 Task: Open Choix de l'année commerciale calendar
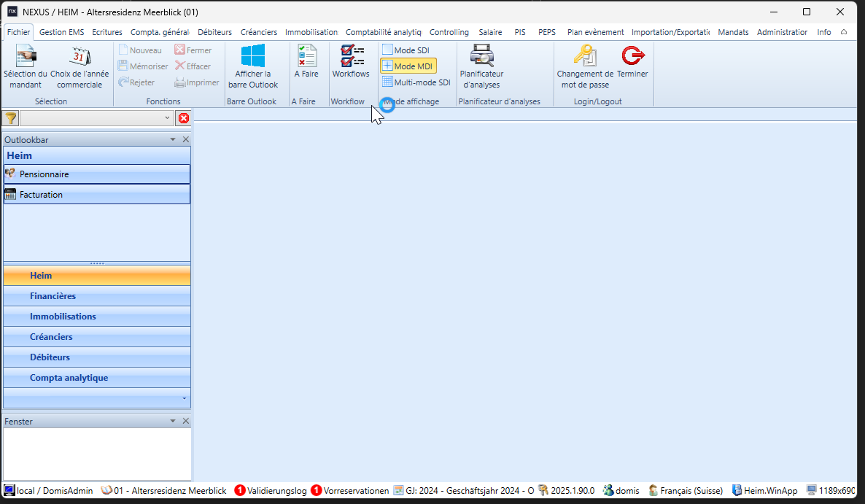(x=79, y=56)
